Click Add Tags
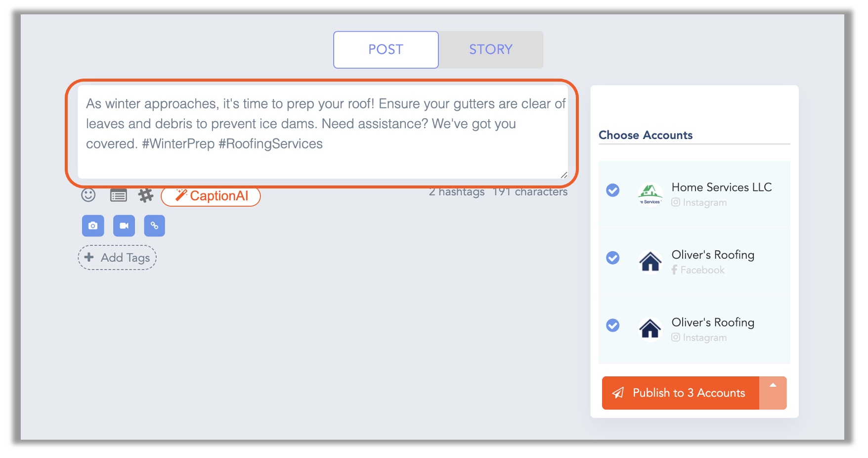This screenshot has height=458, width=868. pyautogui.click(x=117, y=257)
